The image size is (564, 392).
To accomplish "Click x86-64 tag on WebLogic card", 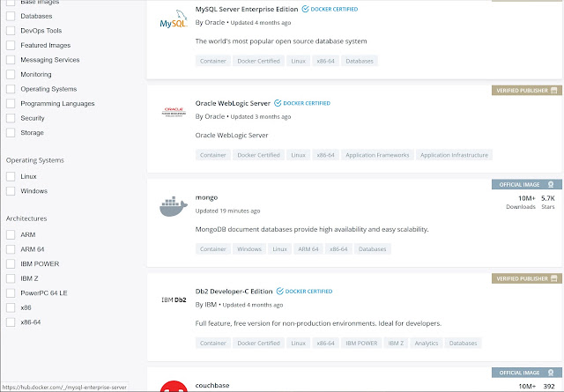I will (x=325, y=155).
